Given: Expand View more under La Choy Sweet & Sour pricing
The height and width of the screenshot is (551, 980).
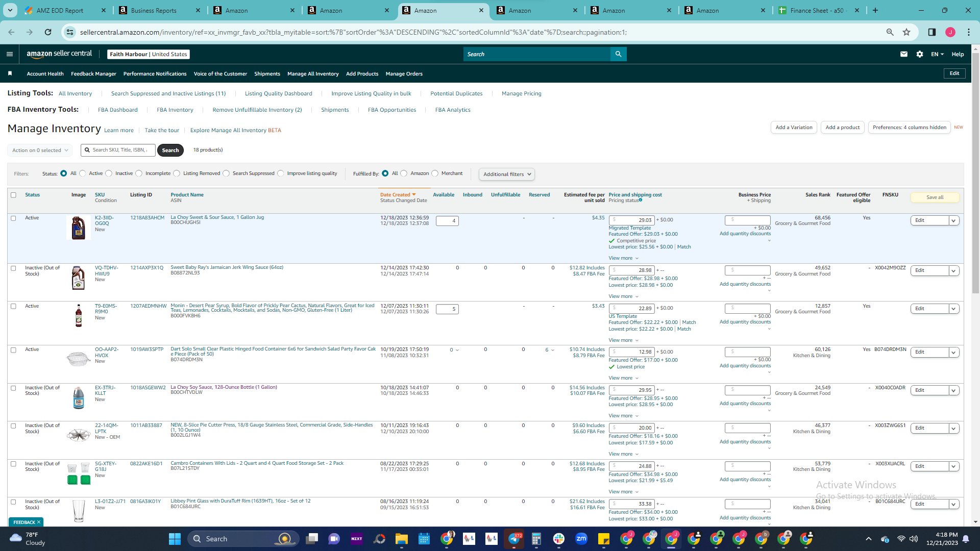Looking at the screenshot, I should pos(623,258).
